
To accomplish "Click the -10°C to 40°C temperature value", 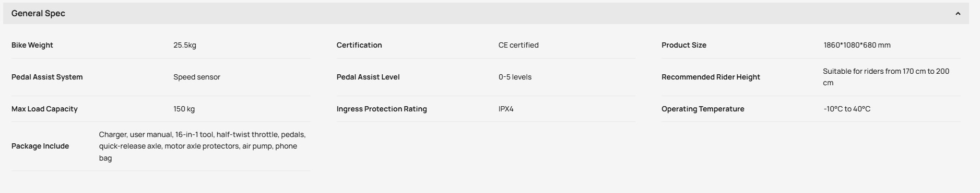I will (847, 109).
